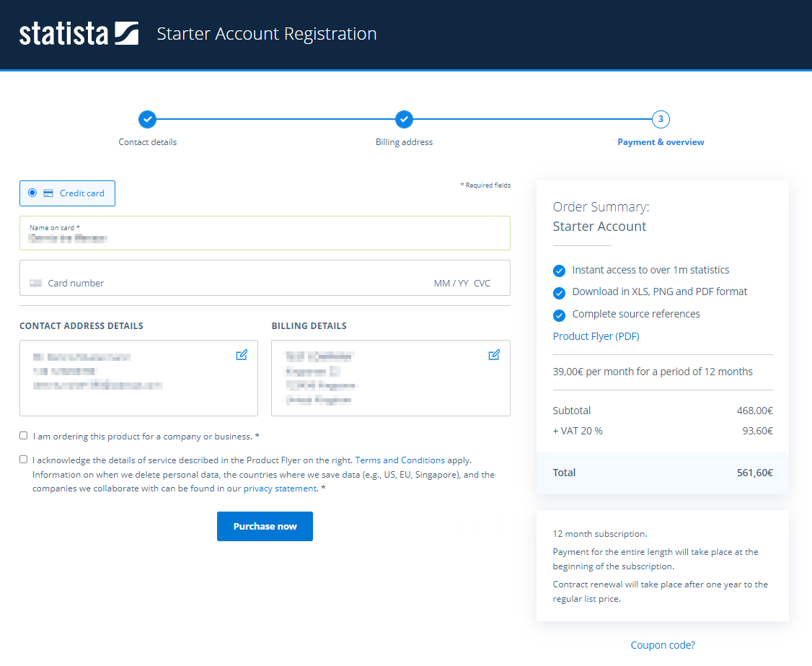Click the VAT amount 93,60€
The image size is (812, 666).
coord(757,431)
